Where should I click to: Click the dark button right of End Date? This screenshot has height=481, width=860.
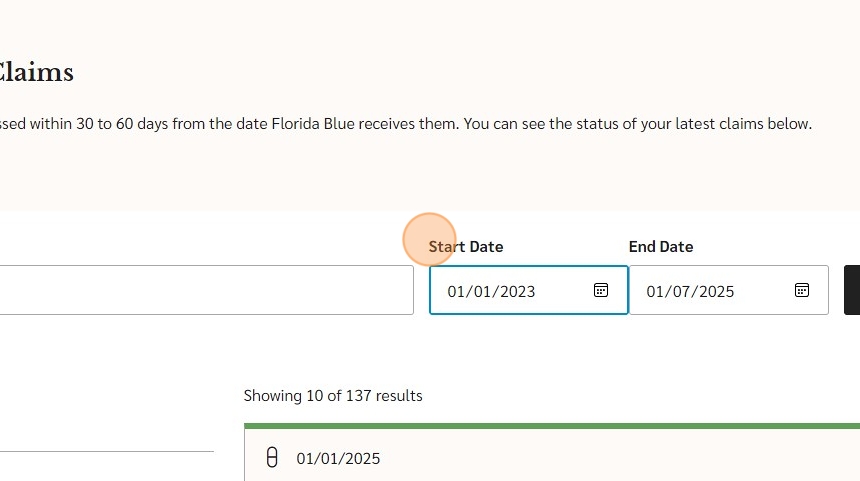[852, 290]
